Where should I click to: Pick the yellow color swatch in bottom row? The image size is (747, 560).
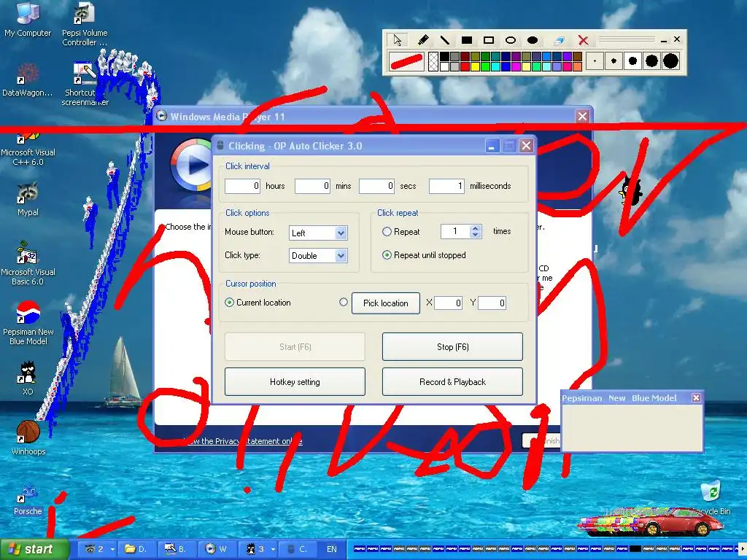475,66
